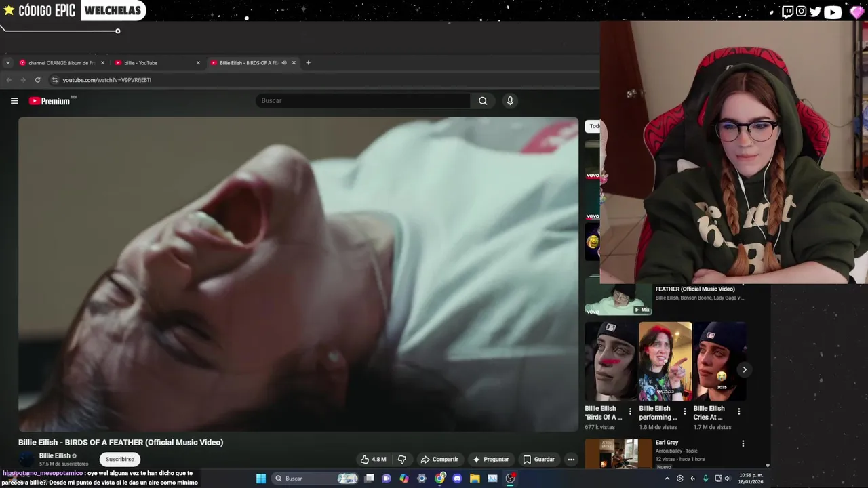This screenshot has width=868, height=488.
Task: Close the billie - YouTube tab
Action: (x=198, y=63)
